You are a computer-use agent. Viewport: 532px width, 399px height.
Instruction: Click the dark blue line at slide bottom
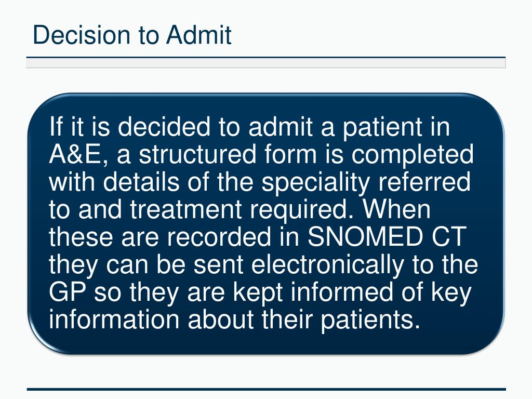pyautogui.click(x=266, y=389)
